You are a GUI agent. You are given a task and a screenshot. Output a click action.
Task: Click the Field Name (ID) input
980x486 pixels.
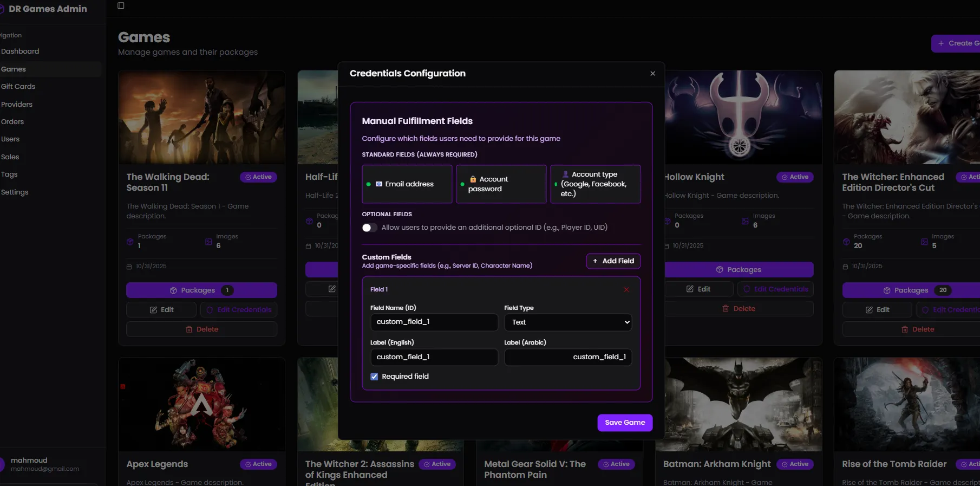point(434,322)
